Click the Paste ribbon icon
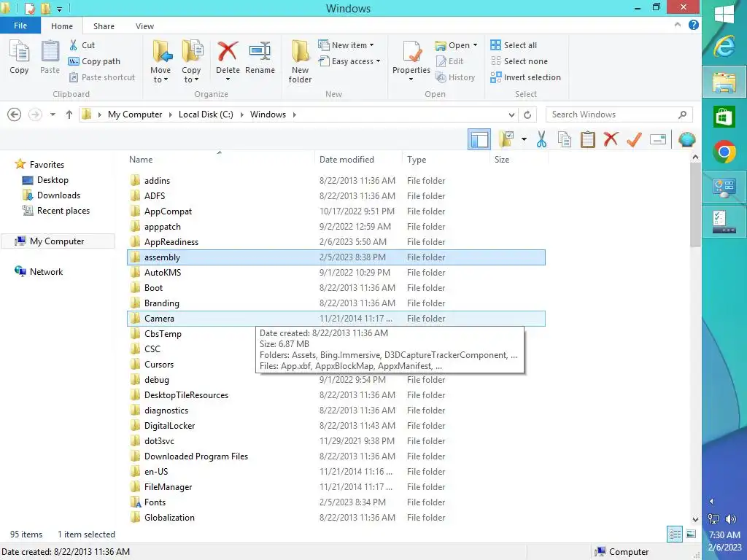Screen dimensions: 747x560 (x=50, y=57)
